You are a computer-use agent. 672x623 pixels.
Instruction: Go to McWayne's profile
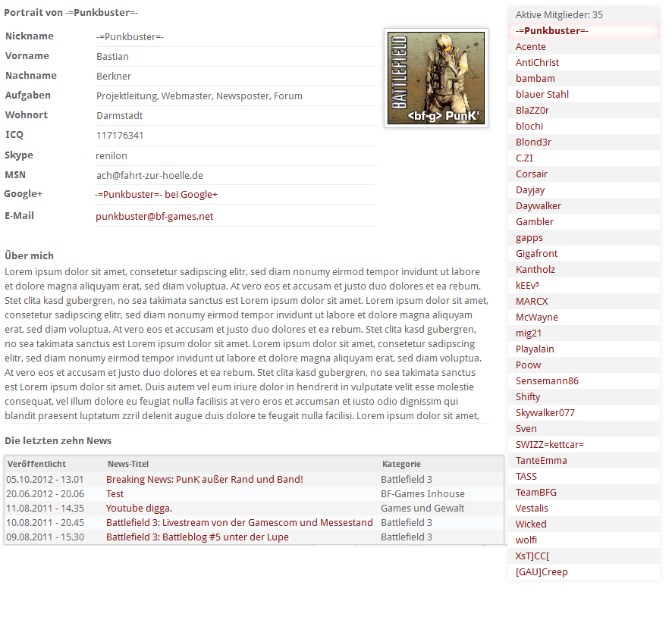pos(536,318)
